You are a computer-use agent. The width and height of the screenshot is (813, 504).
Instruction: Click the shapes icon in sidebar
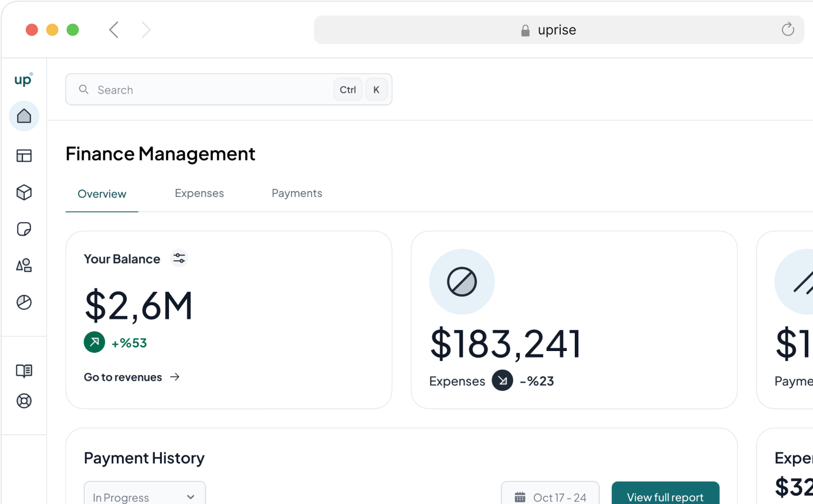pyautogui.click(x=24, y=265)
